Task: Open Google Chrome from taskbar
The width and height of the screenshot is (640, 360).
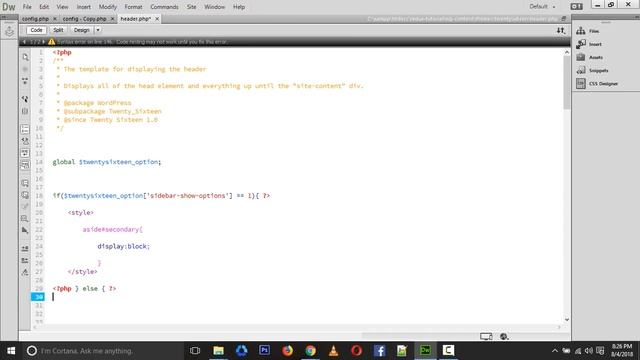Action: click(311, 351)
